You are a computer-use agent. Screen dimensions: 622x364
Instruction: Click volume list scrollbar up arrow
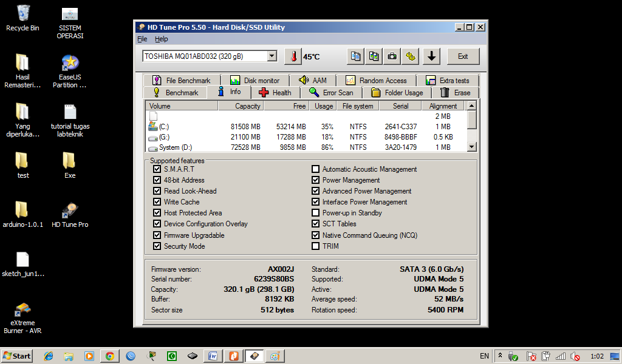point(471,106)
